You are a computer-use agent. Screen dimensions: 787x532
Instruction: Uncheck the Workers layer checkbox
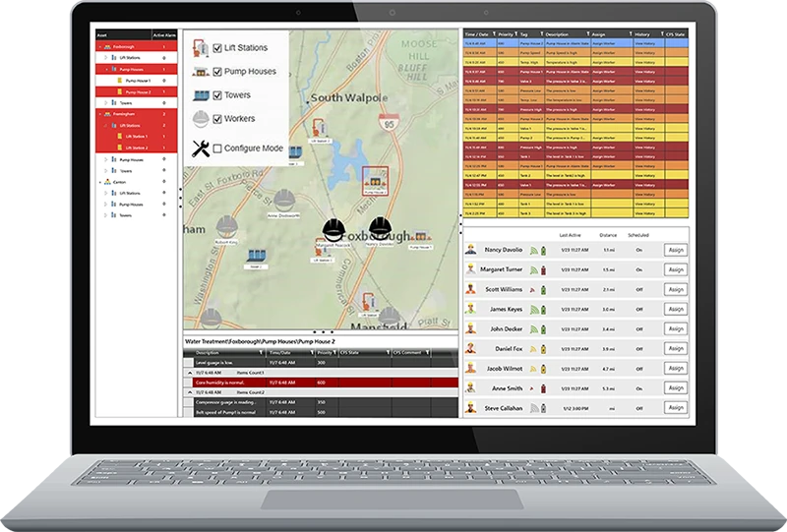[217, 119]
